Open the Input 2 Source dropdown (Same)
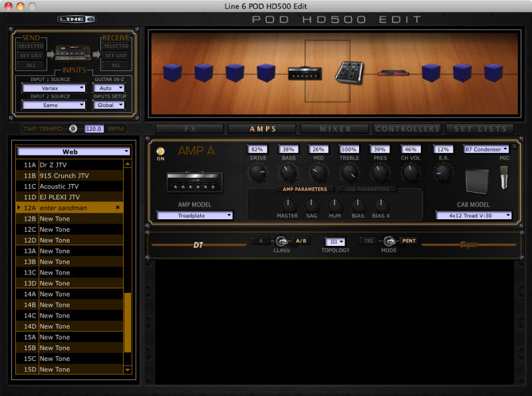 click(x=54, y=105)
